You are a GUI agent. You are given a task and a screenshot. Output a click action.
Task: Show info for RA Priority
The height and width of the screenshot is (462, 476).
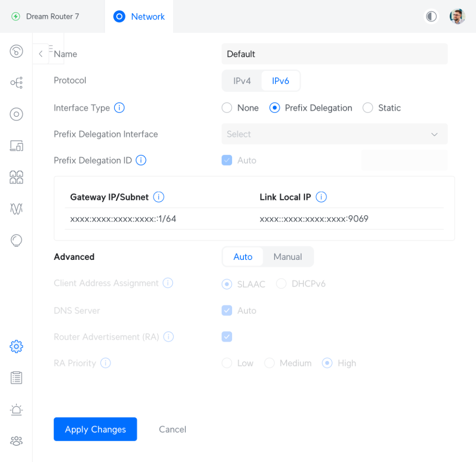tap(105, 363)
